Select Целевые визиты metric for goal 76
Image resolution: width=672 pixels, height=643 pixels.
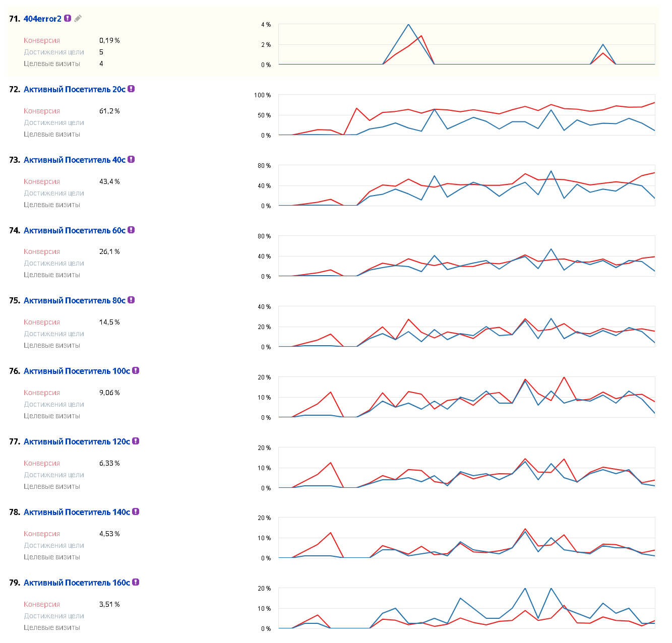tap(52, 416)
